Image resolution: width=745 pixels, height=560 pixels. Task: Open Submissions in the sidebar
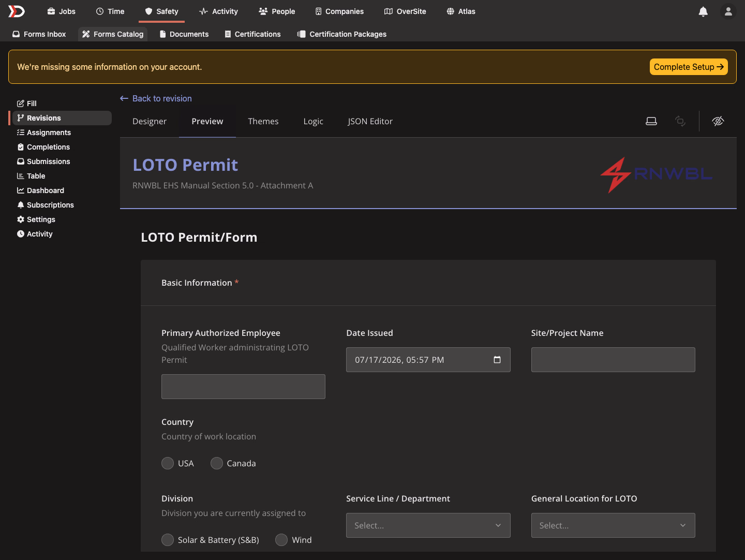pyautogui.click(x=62, y=161)
